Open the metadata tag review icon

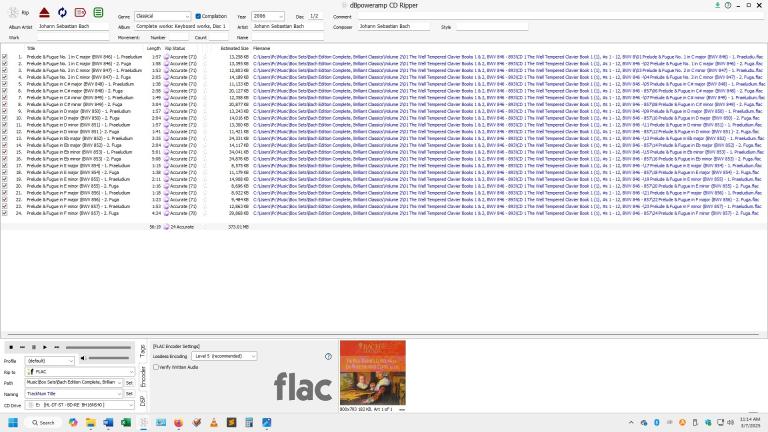pyautogui.click(x=79, y=12)
